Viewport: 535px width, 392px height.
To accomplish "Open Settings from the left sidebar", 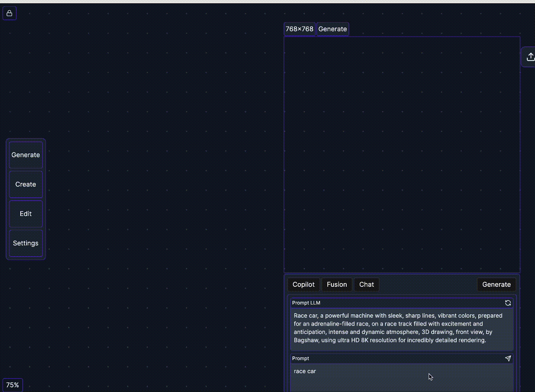I will [26, 243].
